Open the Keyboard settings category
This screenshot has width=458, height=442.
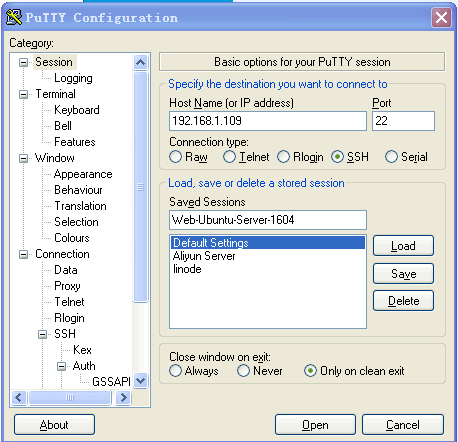pos(77,110)
